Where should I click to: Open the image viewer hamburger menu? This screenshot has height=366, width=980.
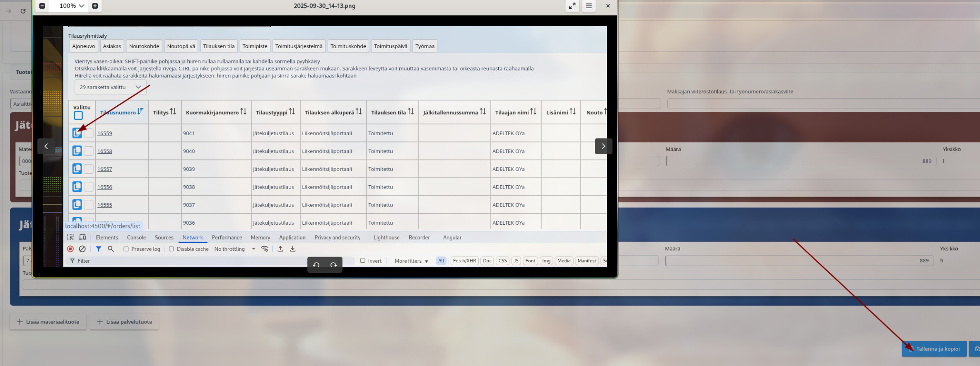(x=589, y=6)
